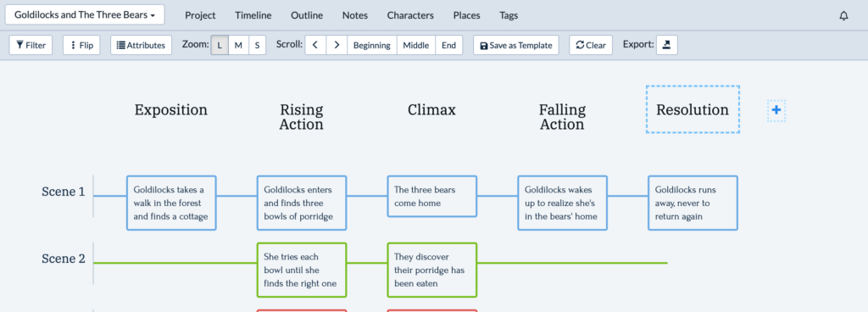Switch to the Characters tab
868x312 pixels.
coord(410,15)
